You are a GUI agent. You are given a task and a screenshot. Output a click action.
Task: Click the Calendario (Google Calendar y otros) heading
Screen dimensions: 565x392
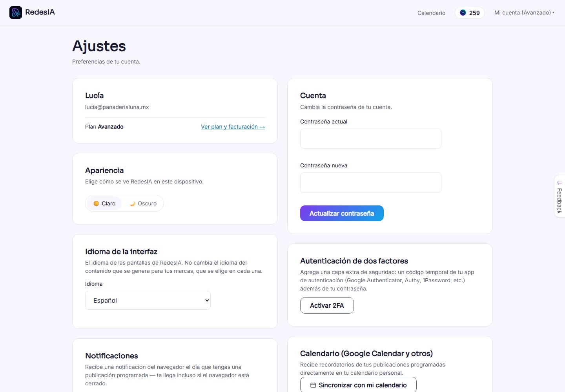[366, 354]
